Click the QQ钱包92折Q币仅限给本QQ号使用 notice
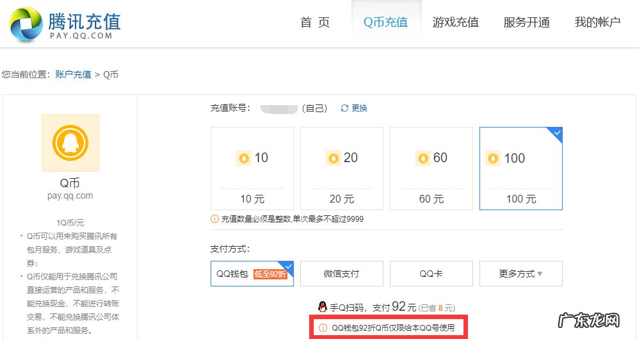Image resolution: width=644 pixels, height=339 pixels. click(393, 328)
